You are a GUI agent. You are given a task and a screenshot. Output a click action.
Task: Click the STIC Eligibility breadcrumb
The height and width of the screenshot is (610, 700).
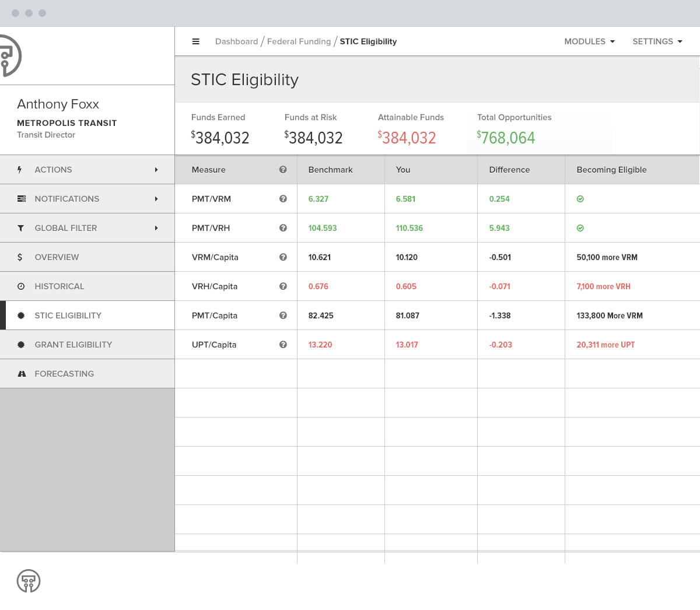click(368, 41)
